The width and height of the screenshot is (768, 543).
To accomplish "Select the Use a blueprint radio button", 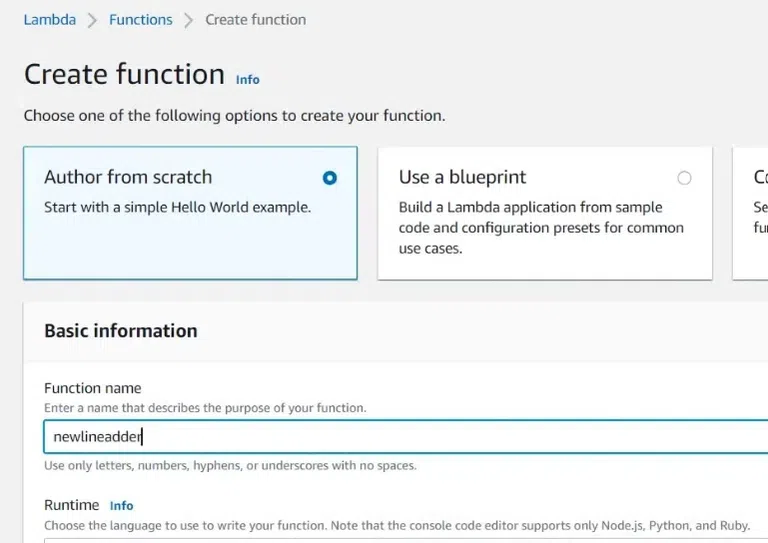I will click(684, 178).
